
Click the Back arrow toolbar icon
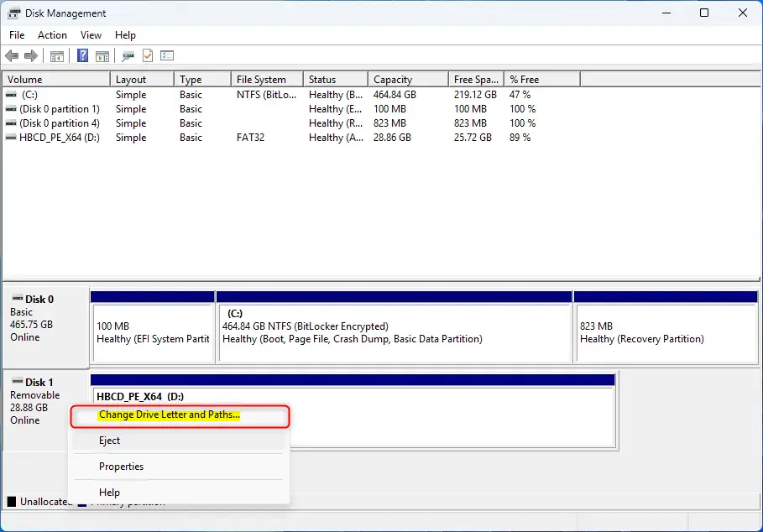(12, 56)
